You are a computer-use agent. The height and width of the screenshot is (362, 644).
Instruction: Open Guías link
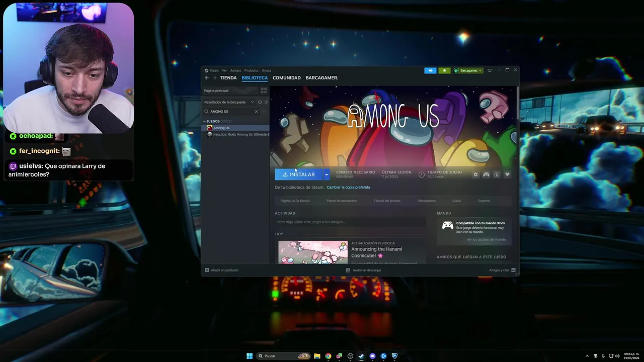[x=456, y=201]
